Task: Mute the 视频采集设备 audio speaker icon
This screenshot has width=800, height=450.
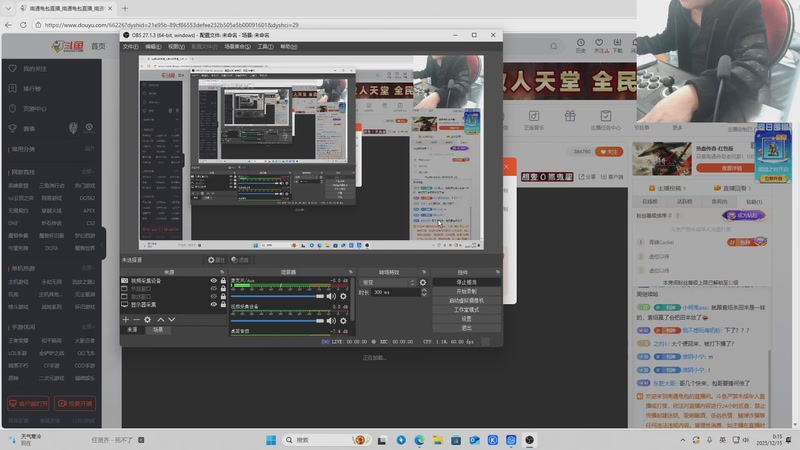Action: click(331, 321)
